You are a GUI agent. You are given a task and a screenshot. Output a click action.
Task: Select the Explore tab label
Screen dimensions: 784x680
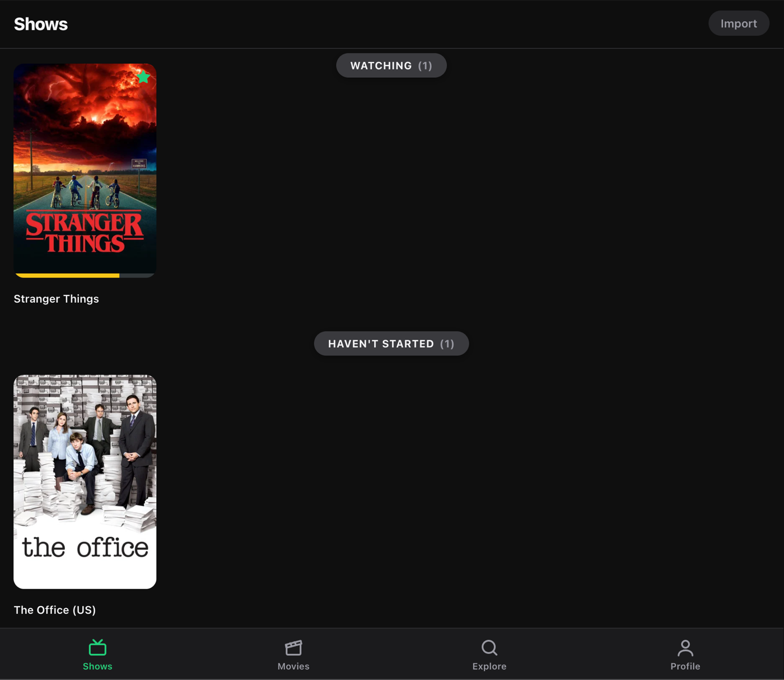pos(489,667)
